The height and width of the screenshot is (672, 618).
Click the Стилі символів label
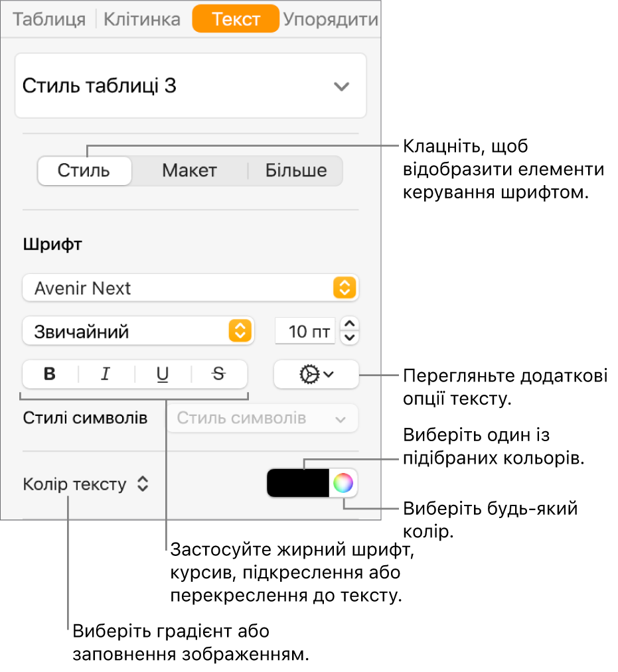point(85,418)
